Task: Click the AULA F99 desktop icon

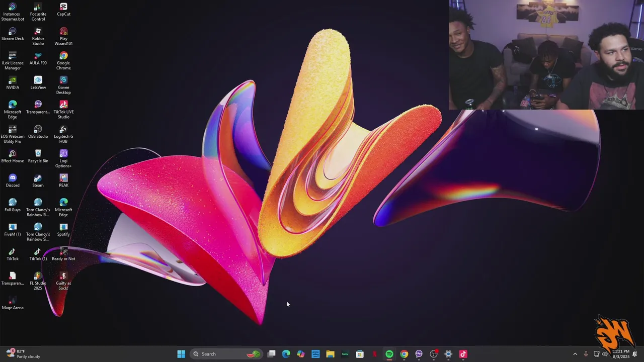Action: tap(38, 59)
